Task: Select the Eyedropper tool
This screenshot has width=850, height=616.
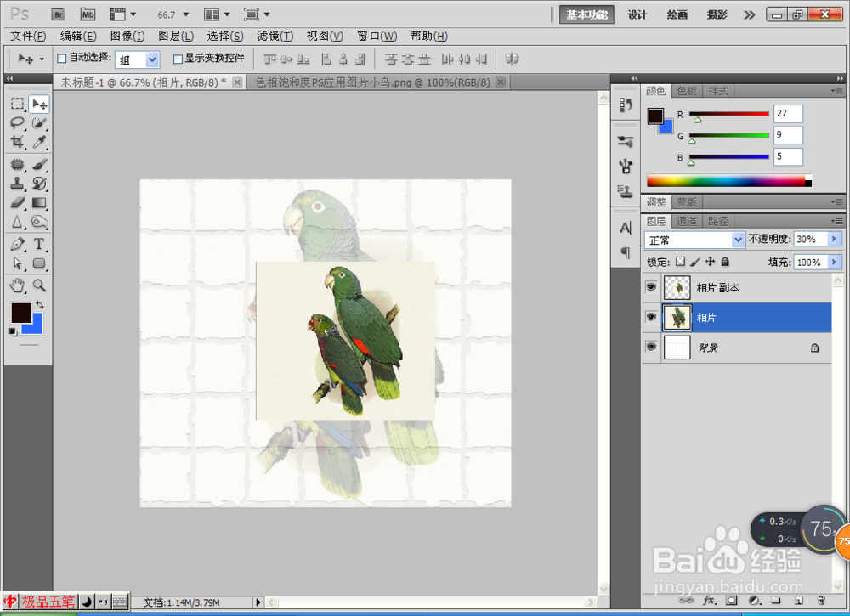Action: click(x=39, y=142)
